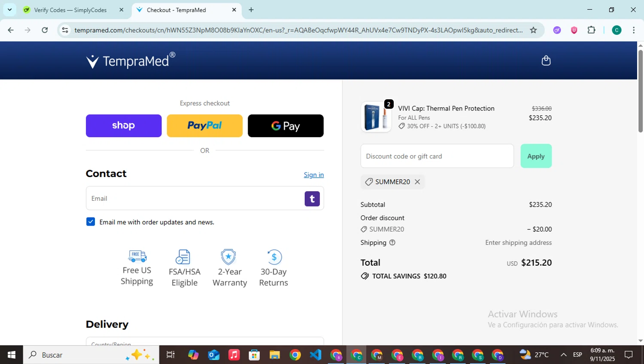Screen dimensions: 644x364
Task: Remove the SUMMER20 discount code tag
Action: tap(417, 182)
